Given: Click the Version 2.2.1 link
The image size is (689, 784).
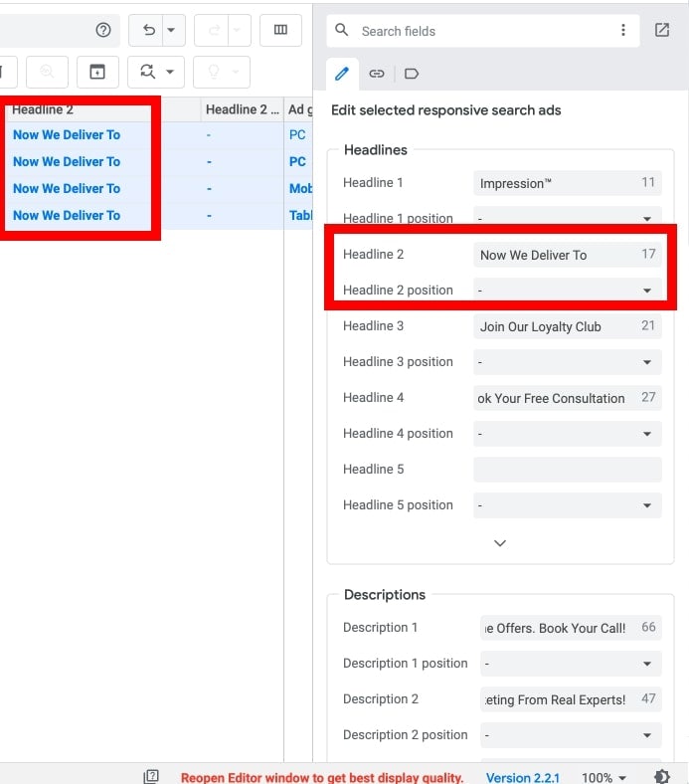Looking at the screenshot, I should tap(522, 777).
